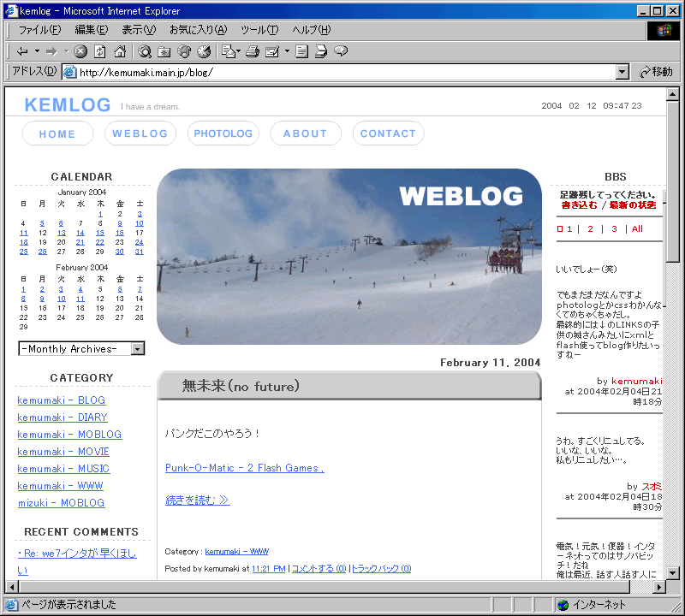Screen dimensions: 685x616
Task: Open the Back button history dropdown arrow
Action: tap(37, 51)
